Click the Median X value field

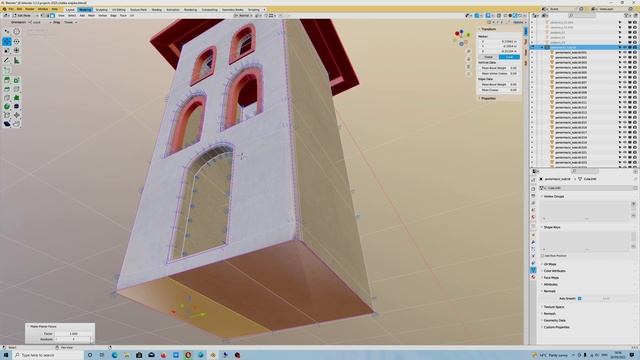tap(500, 42)
